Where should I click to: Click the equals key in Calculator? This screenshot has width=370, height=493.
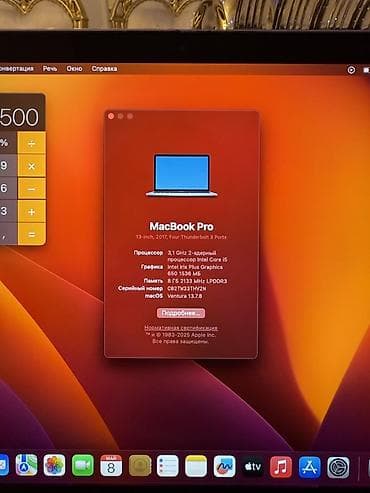[x=31, y=234]
